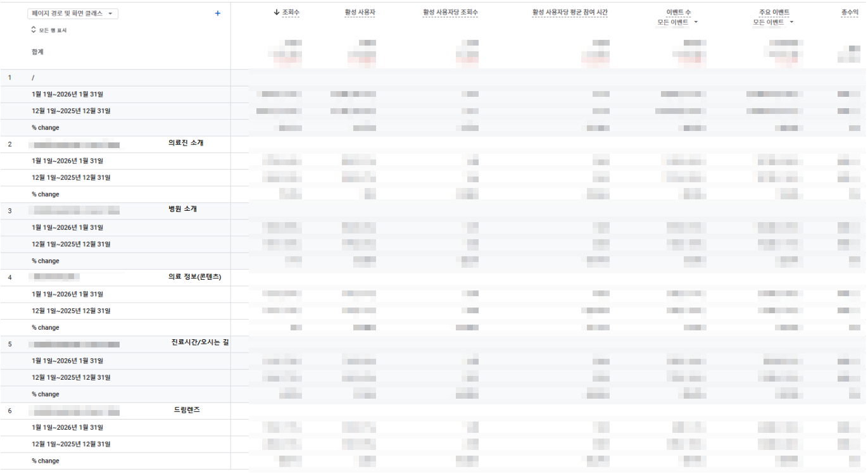Screen dimensions: 868x474
Task: Click the 이벤트 수 column header
Action: coord(678,13)
